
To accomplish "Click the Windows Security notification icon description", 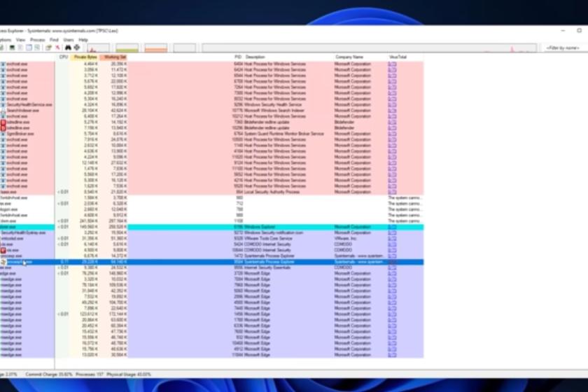I will tap(274, 233).
